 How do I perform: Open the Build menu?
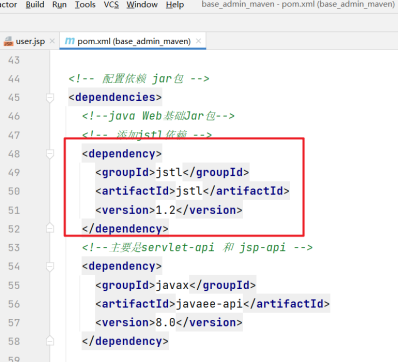[x=35, y=5]
